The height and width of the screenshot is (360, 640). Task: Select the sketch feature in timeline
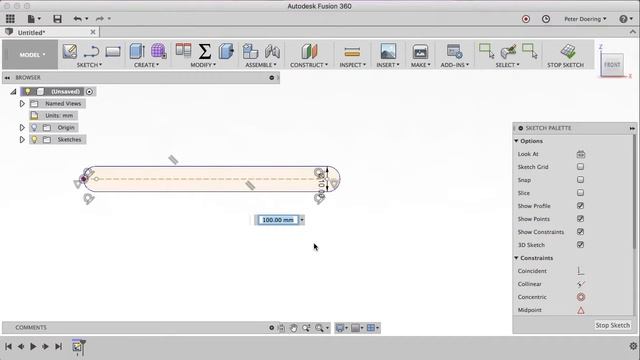point(77,347)
